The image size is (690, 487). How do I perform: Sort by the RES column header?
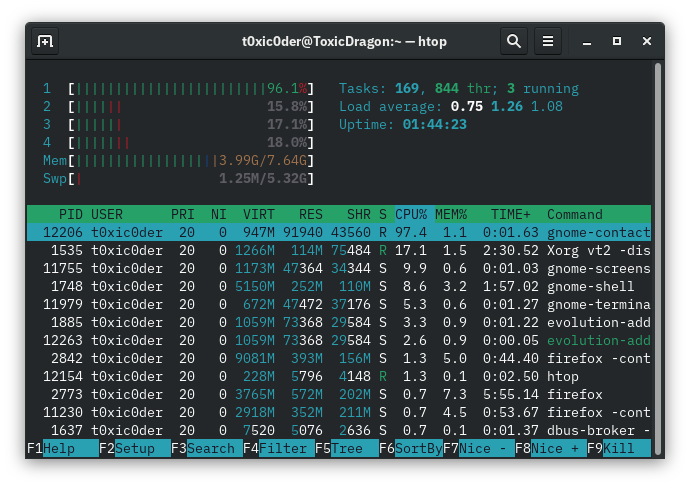point(311,214)
